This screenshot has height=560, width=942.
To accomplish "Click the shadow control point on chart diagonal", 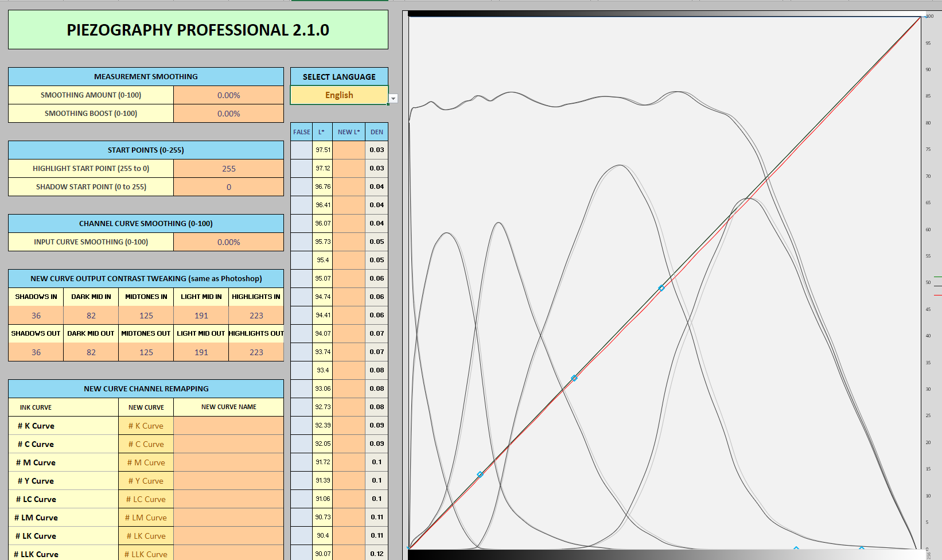I will (x=480, y=475).
